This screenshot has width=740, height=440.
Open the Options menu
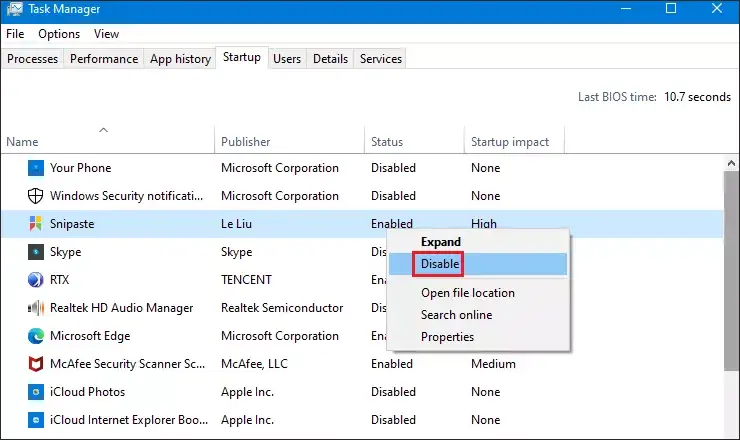59,34
